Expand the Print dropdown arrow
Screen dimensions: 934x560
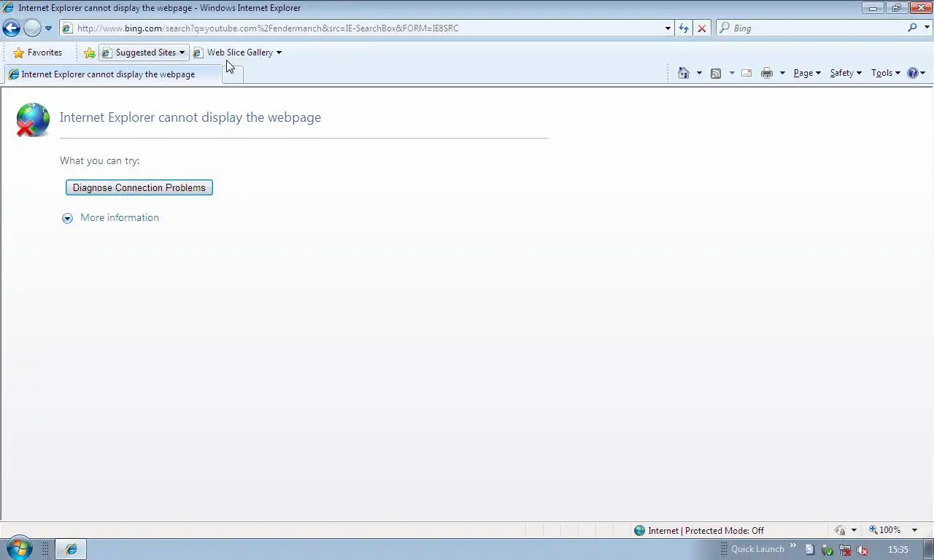[782, 73]
